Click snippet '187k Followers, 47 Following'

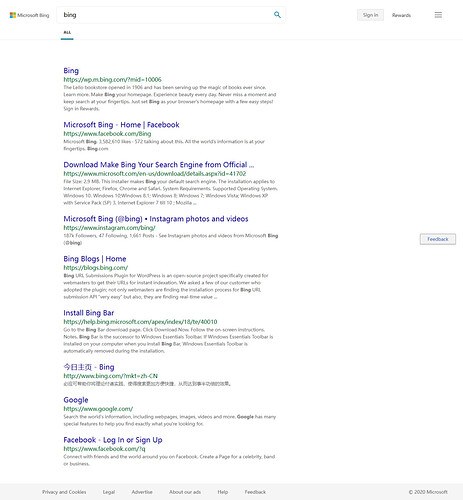[x=171, y=239]
